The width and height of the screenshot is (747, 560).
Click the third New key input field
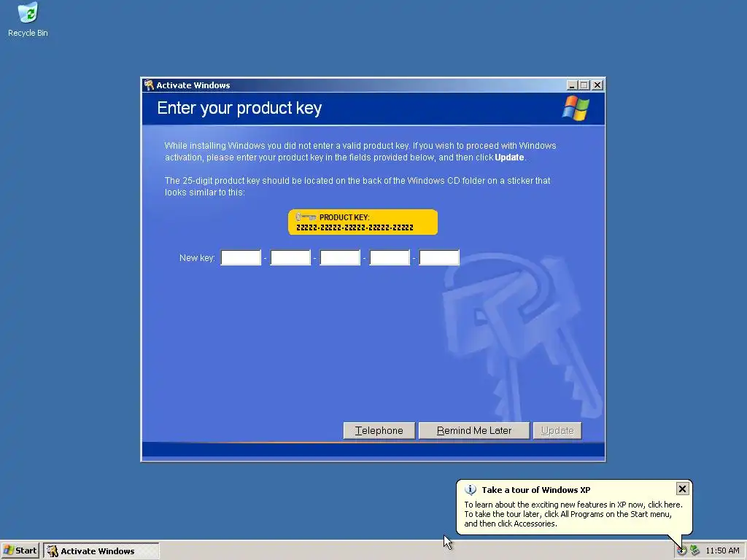click(x=340, y=257)
